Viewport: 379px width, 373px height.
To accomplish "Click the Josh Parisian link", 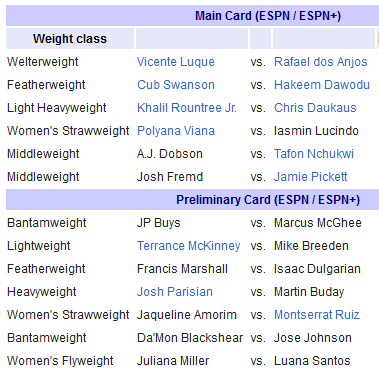I will [x=175, y=292].
